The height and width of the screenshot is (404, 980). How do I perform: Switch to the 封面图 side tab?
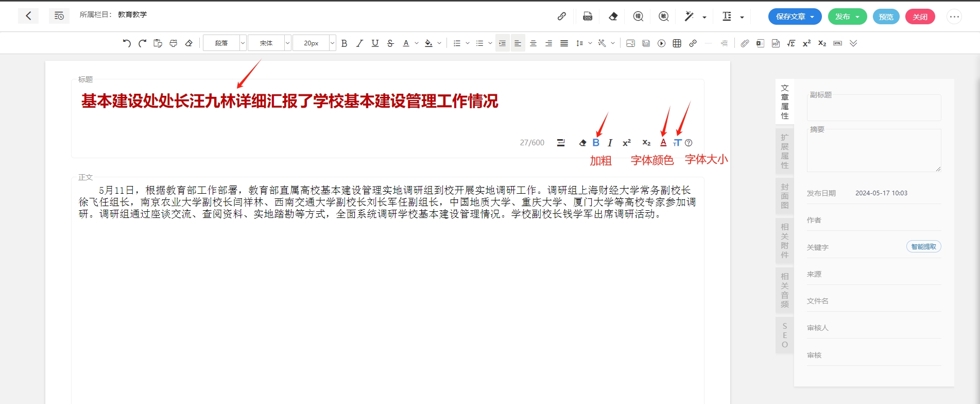(x=784, y=196)
